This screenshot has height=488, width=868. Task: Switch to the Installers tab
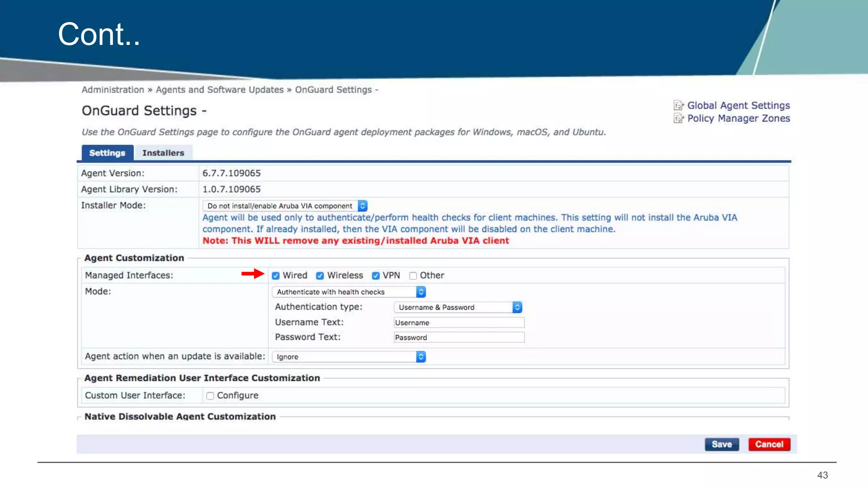tap(163, 153)
